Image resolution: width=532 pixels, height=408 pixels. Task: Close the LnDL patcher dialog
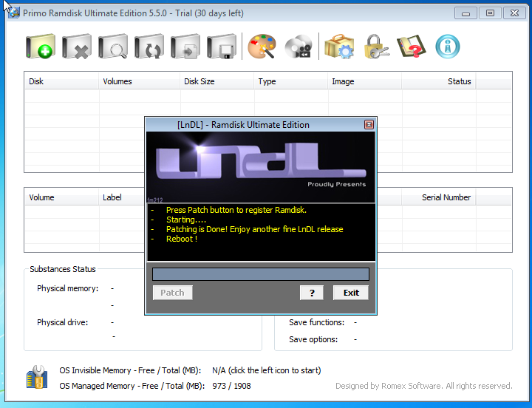(x=369, y=125)
